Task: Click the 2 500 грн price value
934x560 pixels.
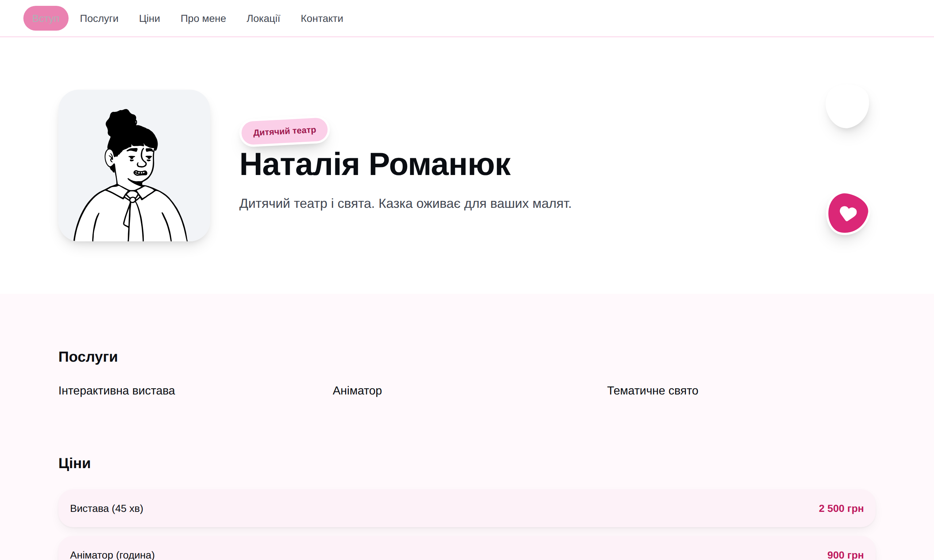Action: point(841,508)
